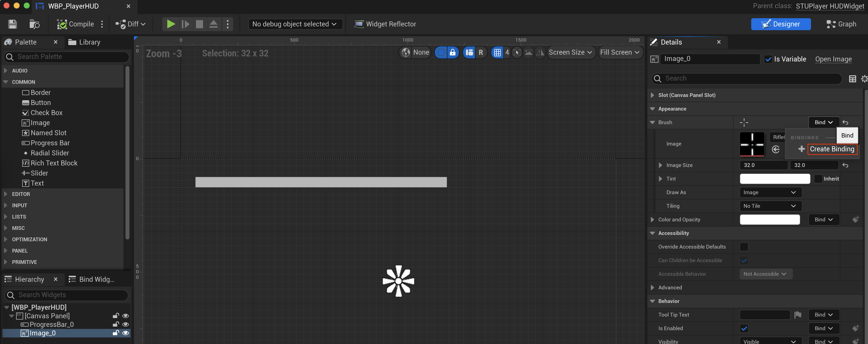Screen dimensions: 868x344
Task: Uncheck the Is Variable checkbox
Action: 768,59
